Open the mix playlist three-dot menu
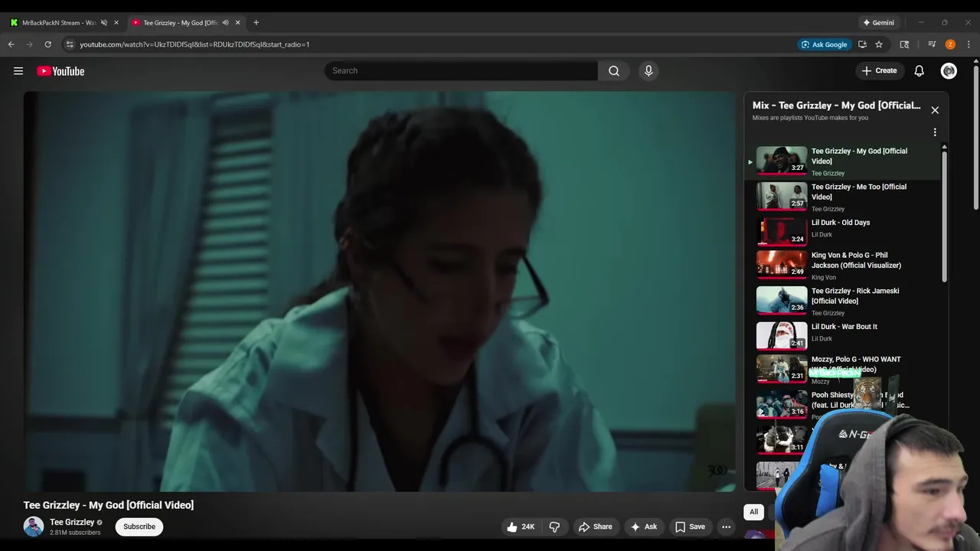The width and height of the screenshot is (980, 551). pyautogui.click(x=935, y=132)
